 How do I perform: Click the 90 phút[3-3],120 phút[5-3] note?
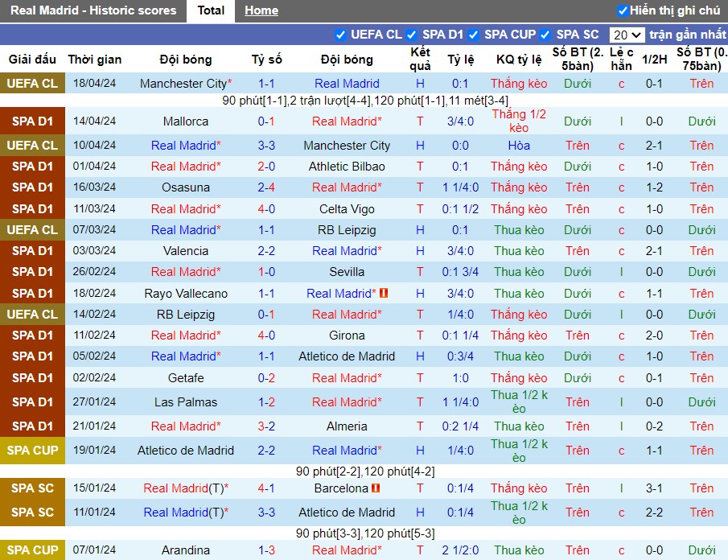[x=365, y=533]
